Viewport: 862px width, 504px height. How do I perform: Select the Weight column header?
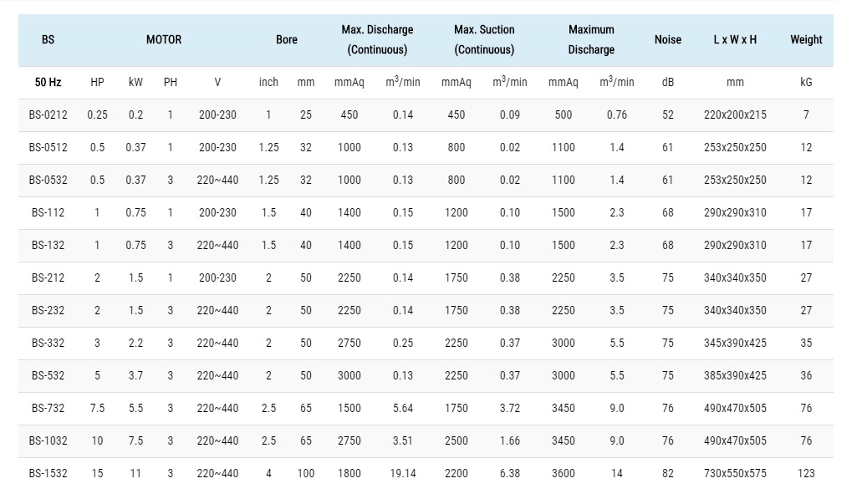coord(806,39)
